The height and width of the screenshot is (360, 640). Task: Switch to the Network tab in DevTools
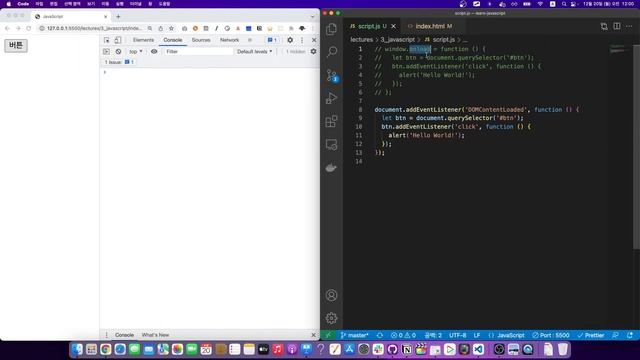coord(229,40)
